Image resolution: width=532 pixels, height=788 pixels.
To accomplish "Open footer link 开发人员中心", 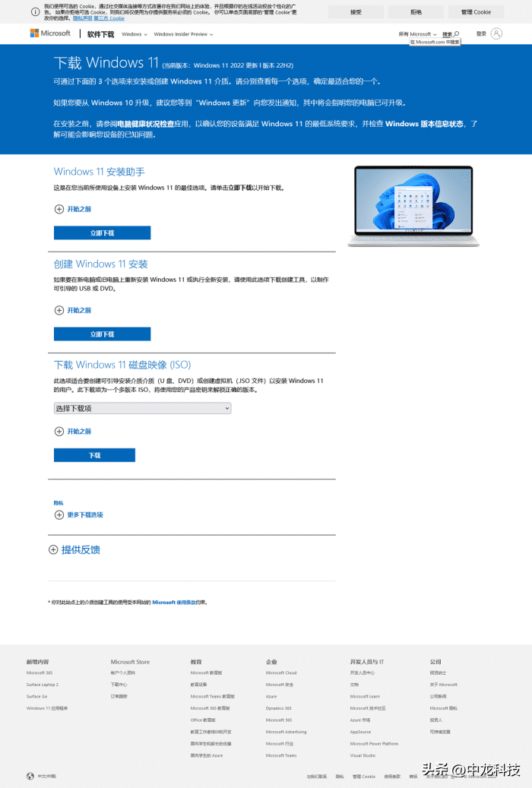I will click(x=362, y=672).
